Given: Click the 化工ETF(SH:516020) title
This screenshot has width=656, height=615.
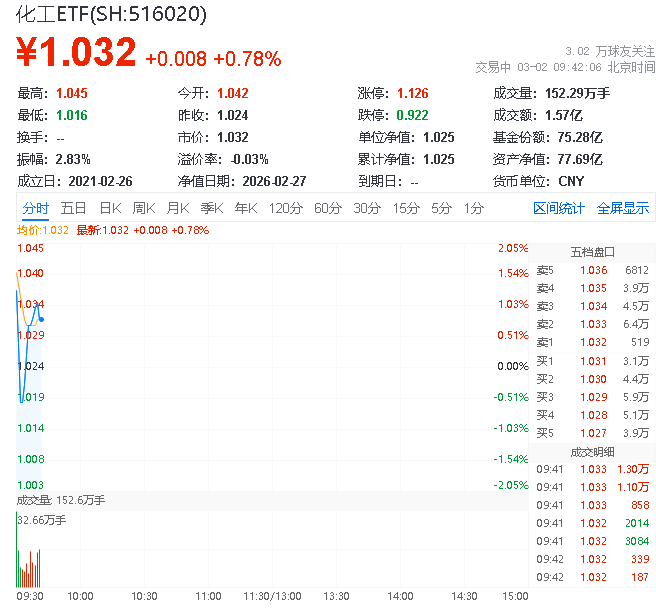Looking at the screenshot, I should pyautogui.click(x=112, y=14).
